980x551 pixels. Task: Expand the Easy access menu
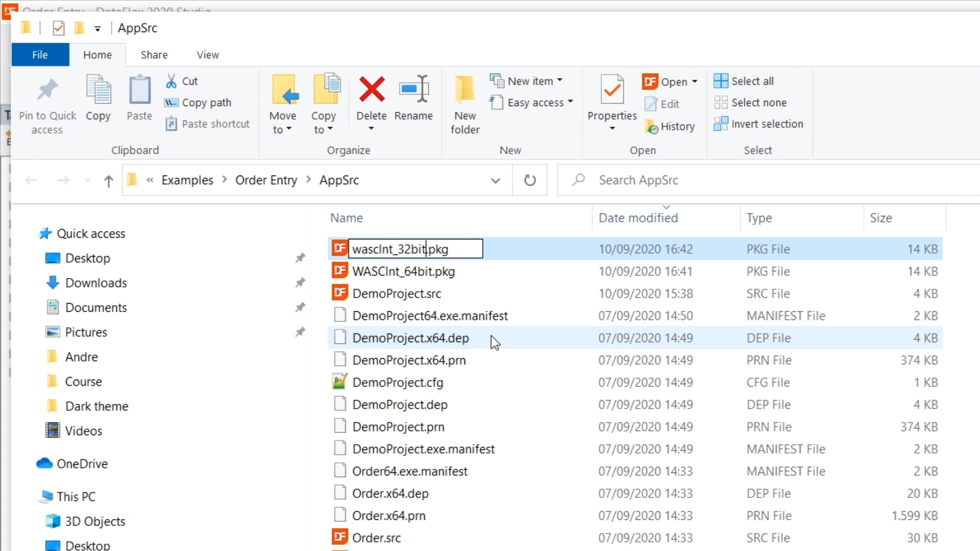(x=570, y=102)
